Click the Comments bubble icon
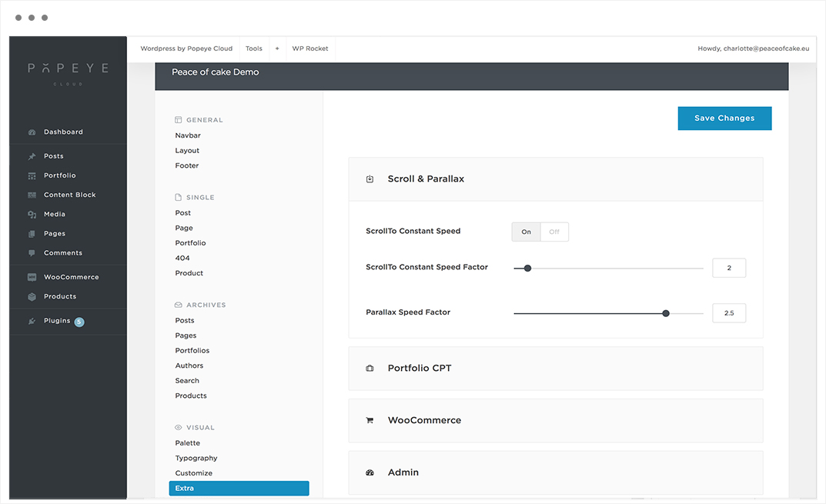 [x=32, y=253]
